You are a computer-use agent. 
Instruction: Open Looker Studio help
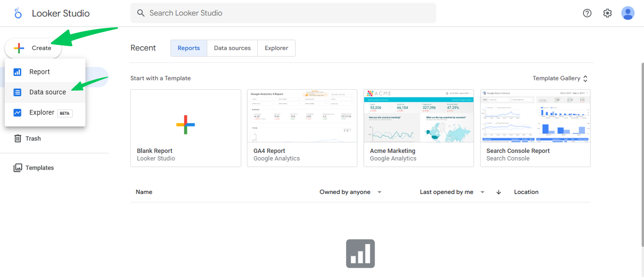(587, 13)
